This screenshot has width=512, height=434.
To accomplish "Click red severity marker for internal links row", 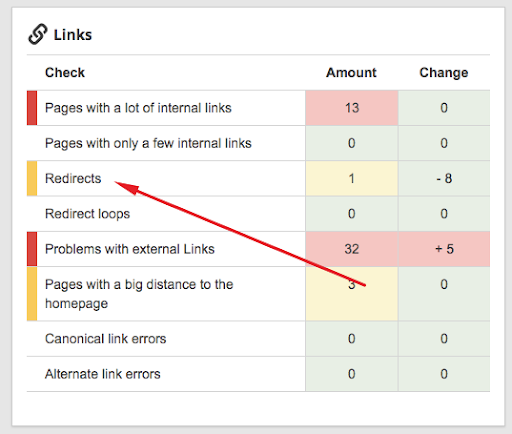I will 32,108.
